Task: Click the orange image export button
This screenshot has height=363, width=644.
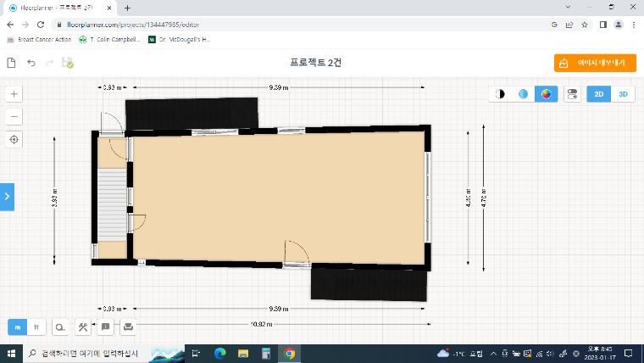Action: tap(595, 63)
